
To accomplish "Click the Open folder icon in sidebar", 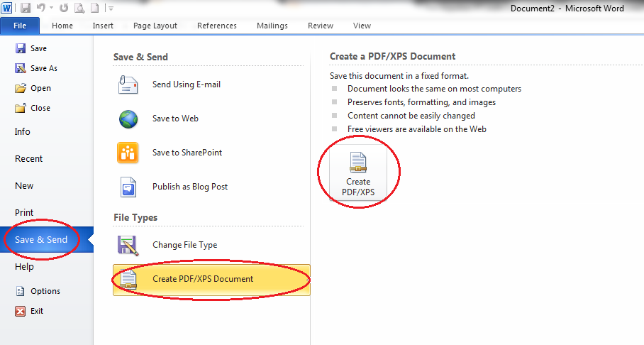I will (21, 88).
